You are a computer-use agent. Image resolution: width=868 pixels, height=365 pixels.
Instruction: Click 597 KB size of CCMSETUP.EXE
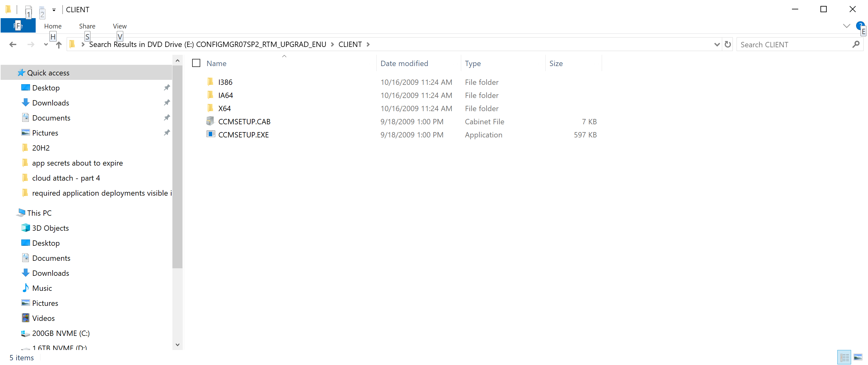585,135
